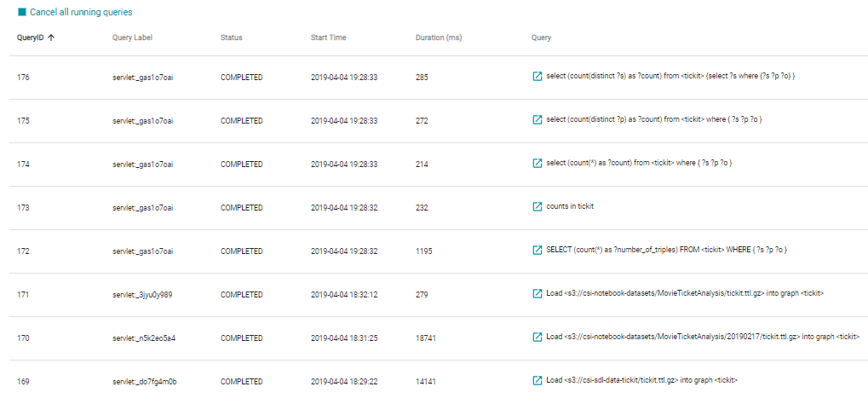Open query 170 external link icon
This screenshot has width=868, height=404.
(x=537, y=338)
